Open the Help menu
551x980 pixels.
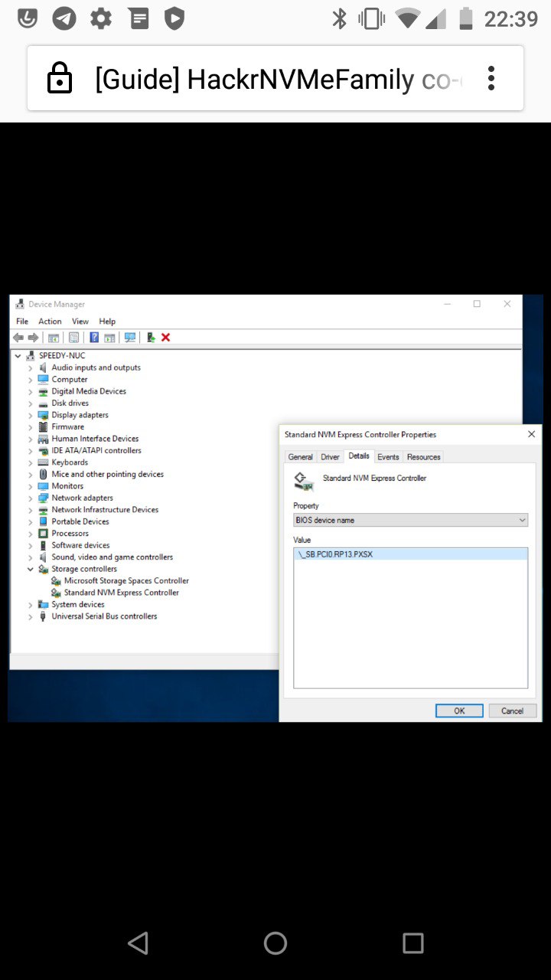pos(107,322)
